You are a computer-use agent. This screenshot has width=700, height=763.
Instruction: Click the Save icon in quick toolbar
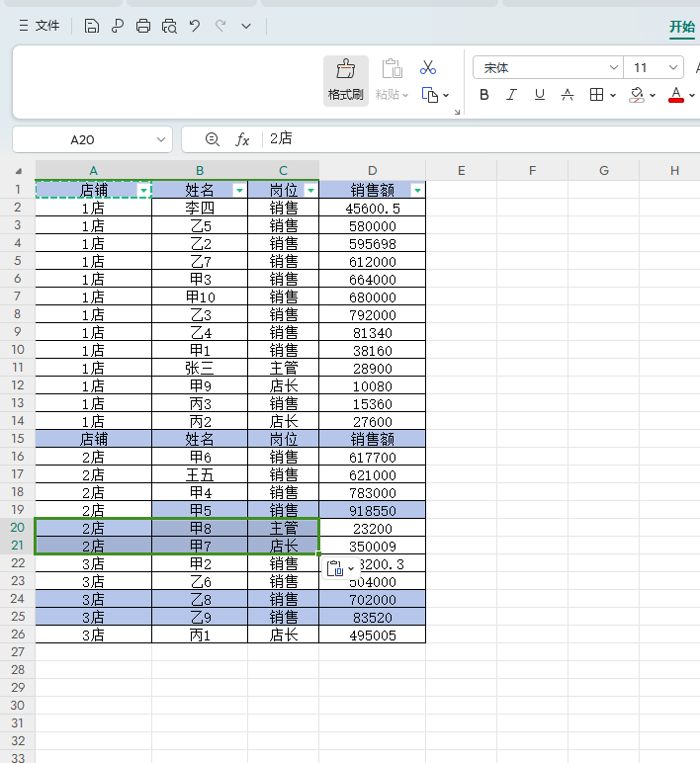(x=92, y=26)
